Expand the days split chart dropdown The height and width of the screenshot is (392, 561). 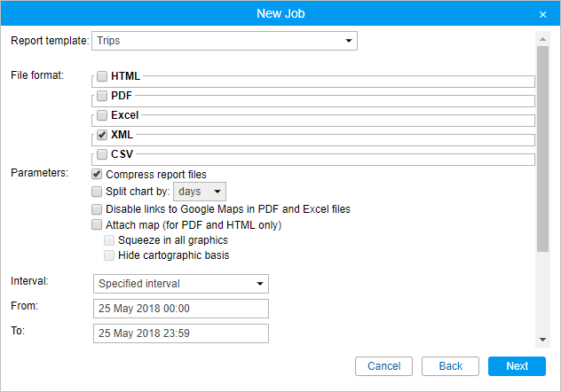tap(200, 192)
